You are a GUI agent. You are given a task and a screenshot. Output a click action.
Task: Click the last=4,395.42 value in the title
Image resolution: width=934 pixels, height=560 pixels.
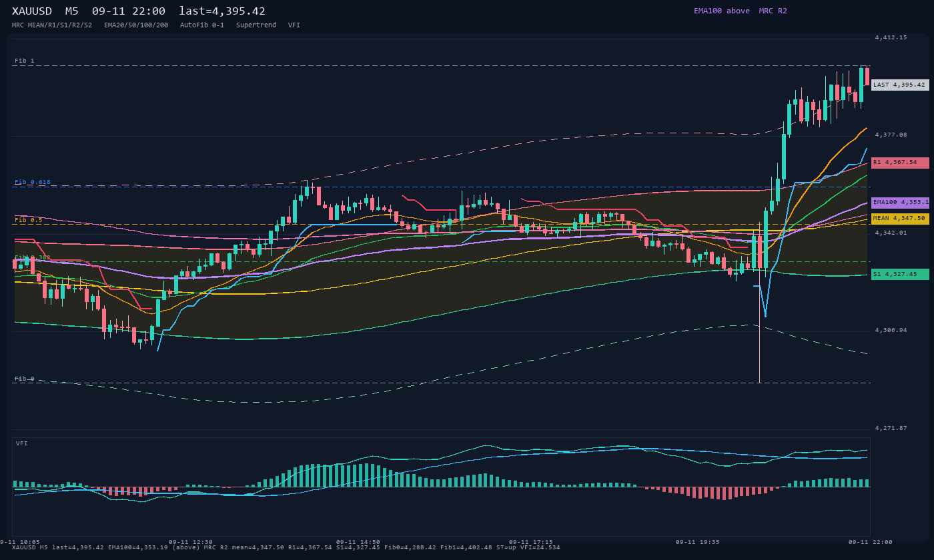[x=222, y=11]
